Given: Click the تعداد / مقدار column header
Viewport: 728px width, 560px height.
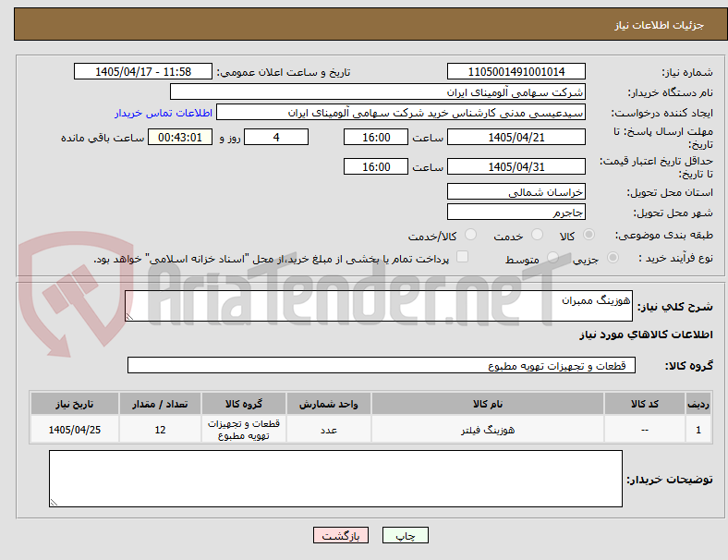Looking at the screenshot, I should (160, 404).
